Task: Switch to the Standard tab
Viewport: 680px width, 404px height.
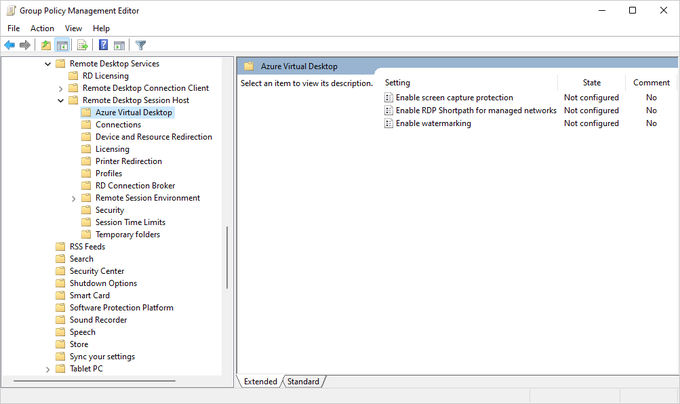Action: [303, 381]
